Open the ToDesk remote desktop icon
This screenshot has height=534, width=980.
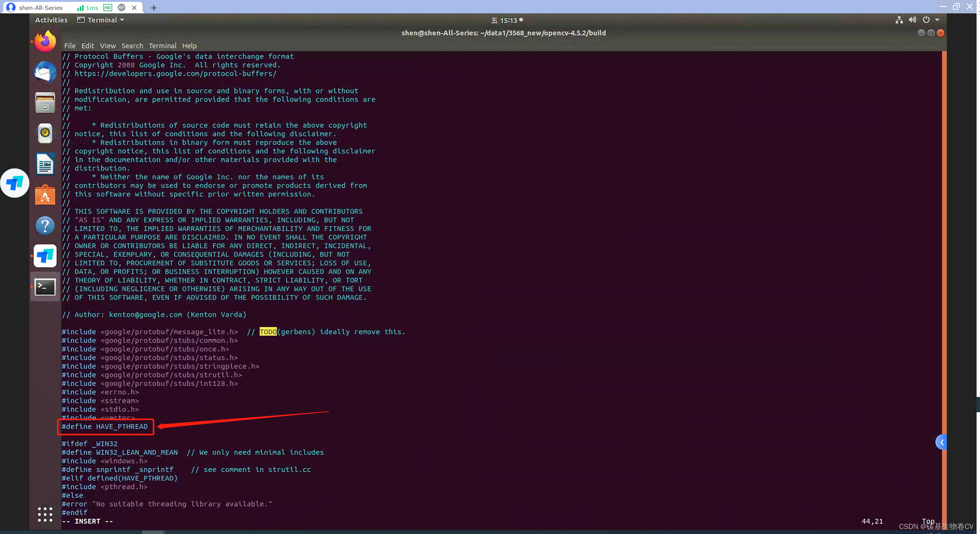click(x=45, y=256)
